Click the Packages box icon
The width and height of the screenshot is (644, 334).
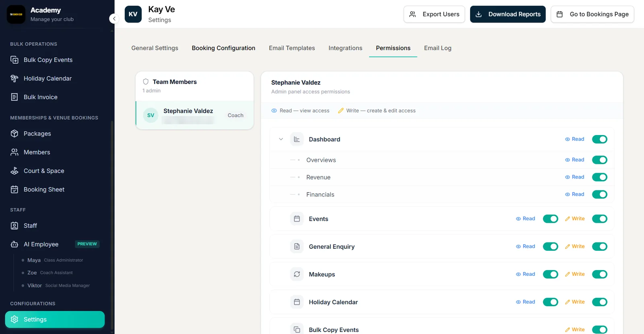pyautogui.click(x=14, y=133)
